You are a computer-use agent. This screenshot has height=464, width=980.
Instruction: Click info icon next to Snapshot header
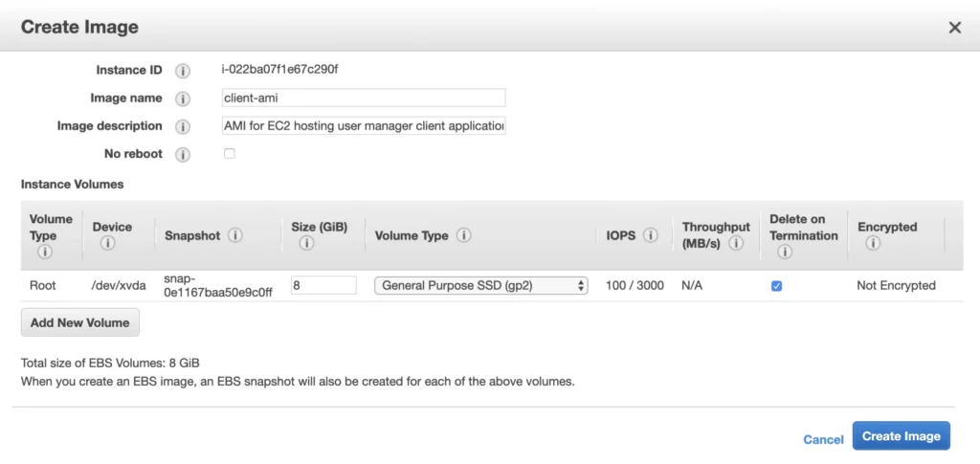point(235,235)
